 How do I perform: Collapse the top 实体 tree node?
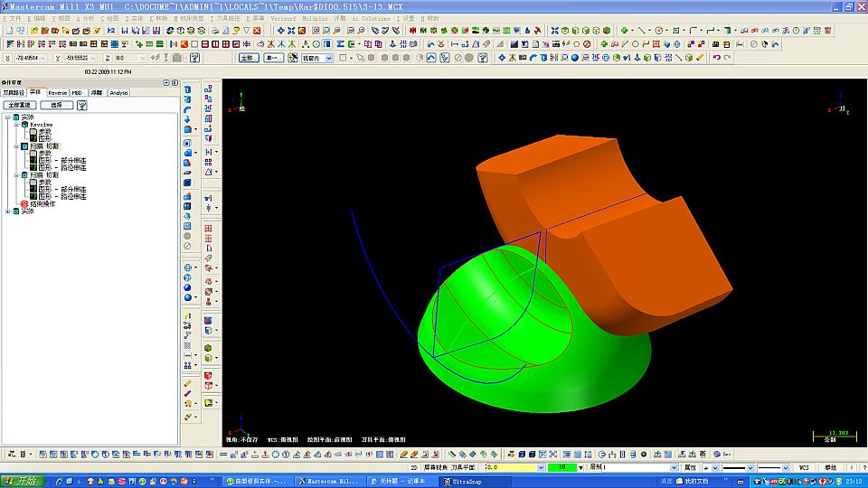tap(8, 117)
